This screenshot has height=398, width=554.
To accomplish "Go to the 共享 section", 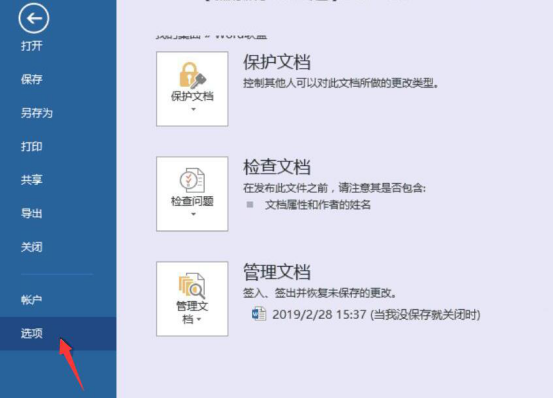I will pyautogui.click(x=32, y=180).
